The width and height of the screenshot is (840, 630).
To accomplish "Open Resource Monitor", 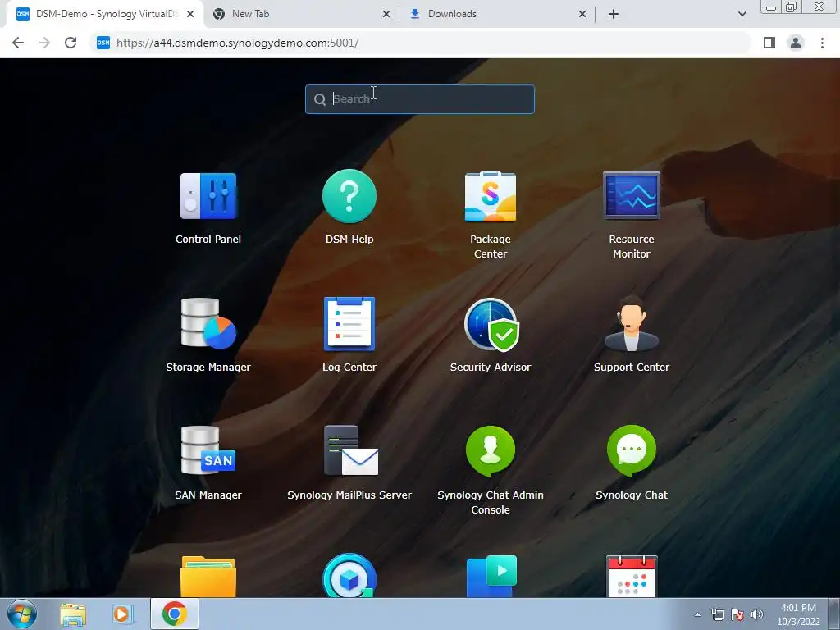I will (631, 197).
